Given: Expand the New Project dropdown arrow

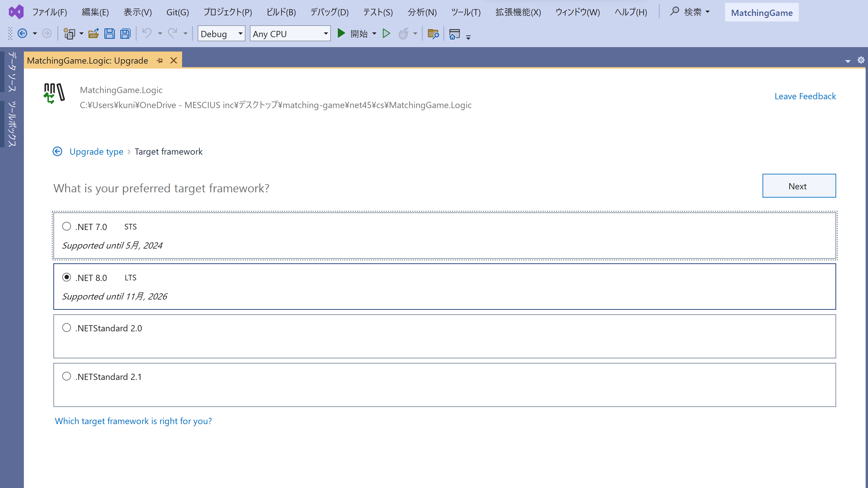Looking at the screenshot, I should 81,33.
